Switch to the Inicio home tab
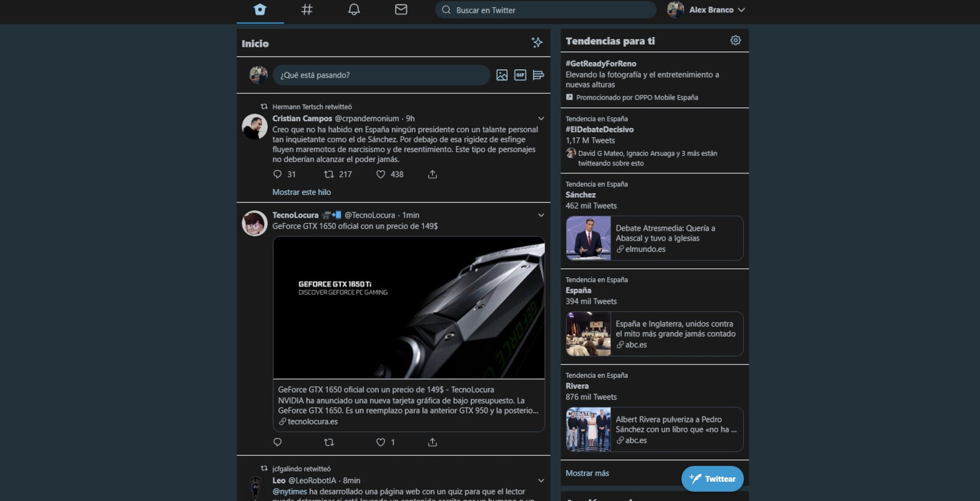Image resolution: width=980 pixels, height=501 pixels. point(259,10)
